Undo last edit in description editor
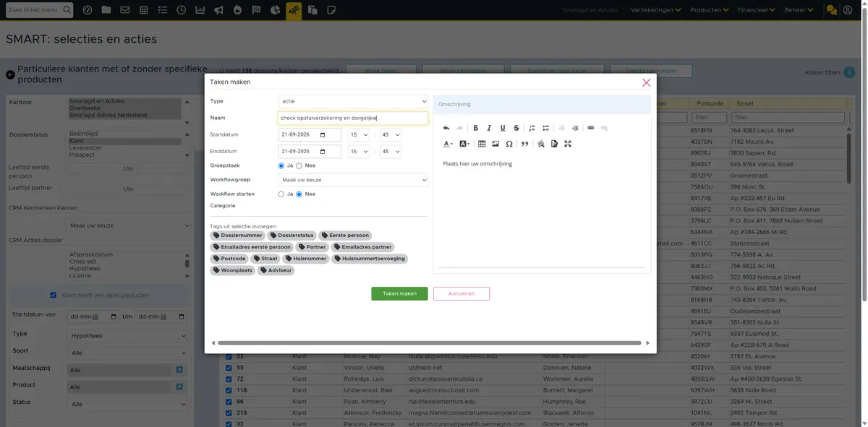 [x=446, y=128]
